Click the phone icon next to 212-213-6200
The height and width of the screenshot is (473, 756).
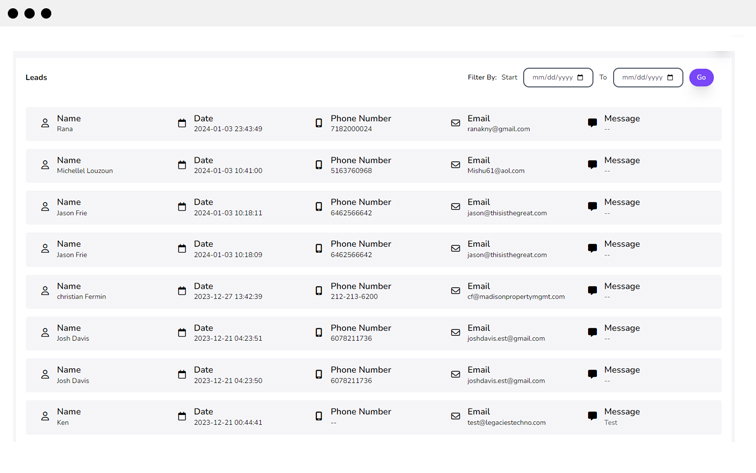319,291
